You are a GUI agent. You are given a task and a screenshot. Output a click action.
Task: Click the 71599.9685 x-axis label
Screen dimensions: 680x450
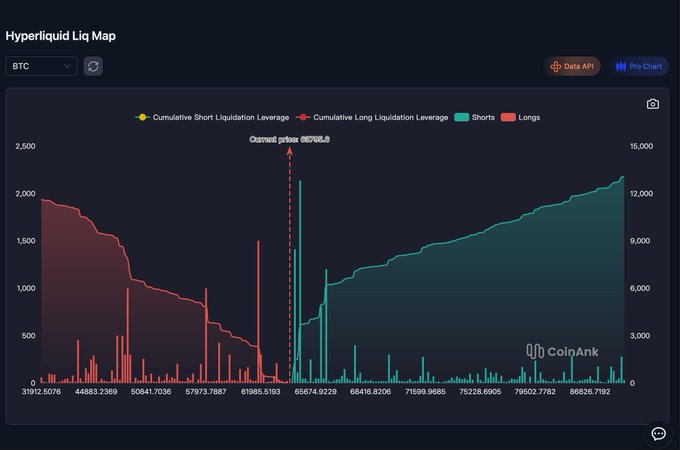[x=425, y=391]
